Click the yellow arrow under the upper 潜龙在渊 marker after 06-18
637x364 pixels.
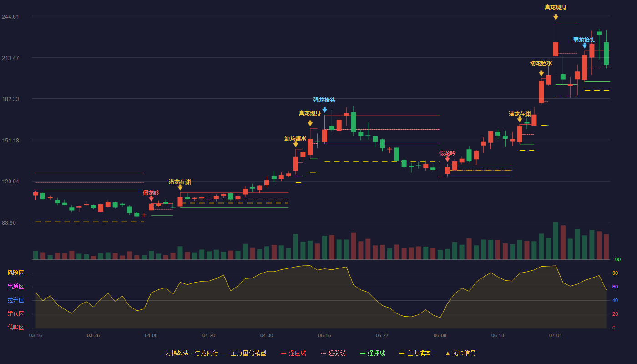point(520,120)
